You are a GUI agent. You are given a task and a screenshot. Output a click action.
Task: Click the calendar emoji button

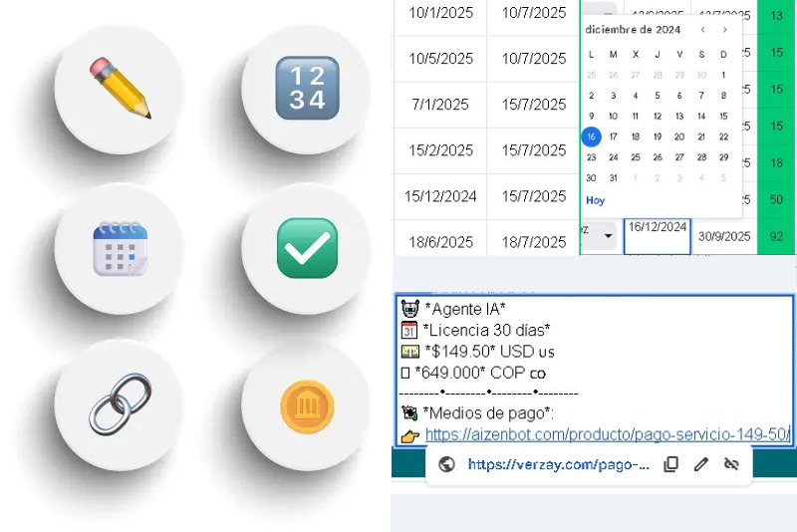click(x=119, y=247)
